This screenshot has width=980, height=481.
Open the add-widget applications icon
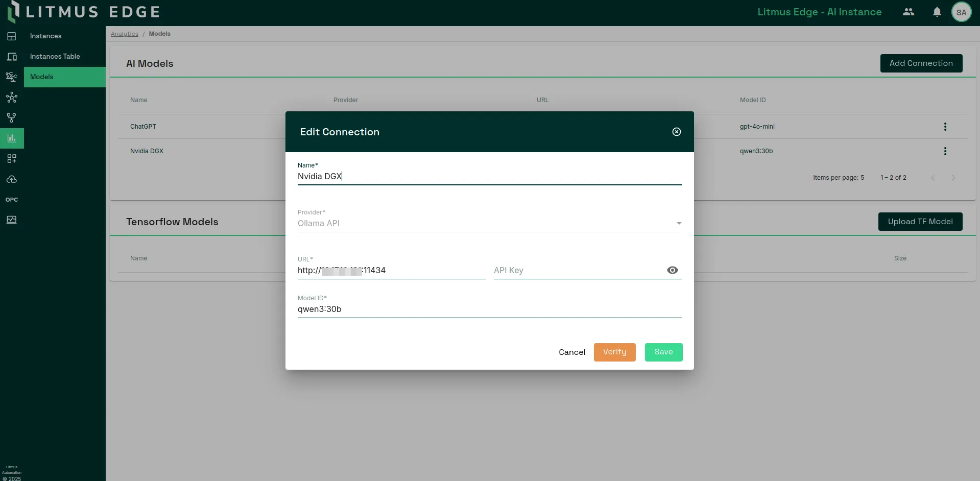pyautogui.click(x=12, y=159)
